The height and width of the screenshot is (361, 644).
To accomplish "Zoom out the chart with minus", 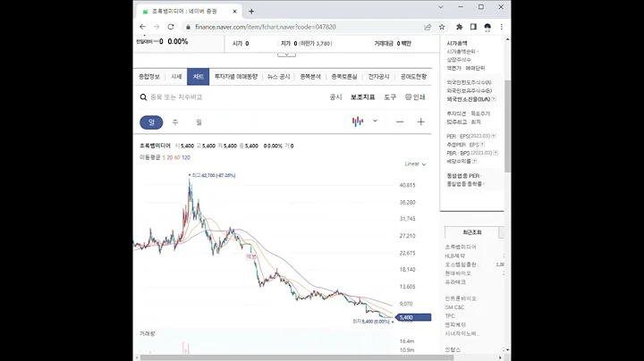I will (x=400, y=122).
